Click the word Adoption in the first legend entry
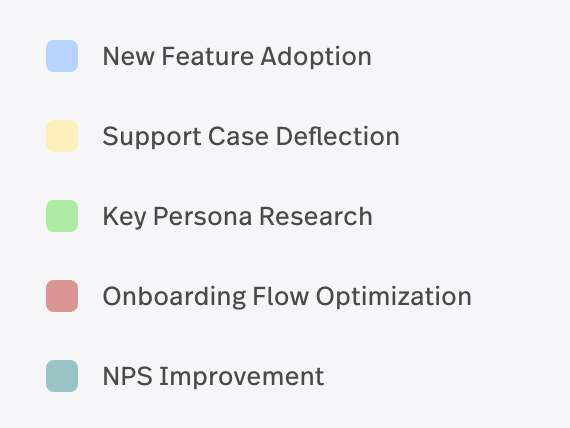This screenshot has width=570, height=428. click(x=316, y=57)
